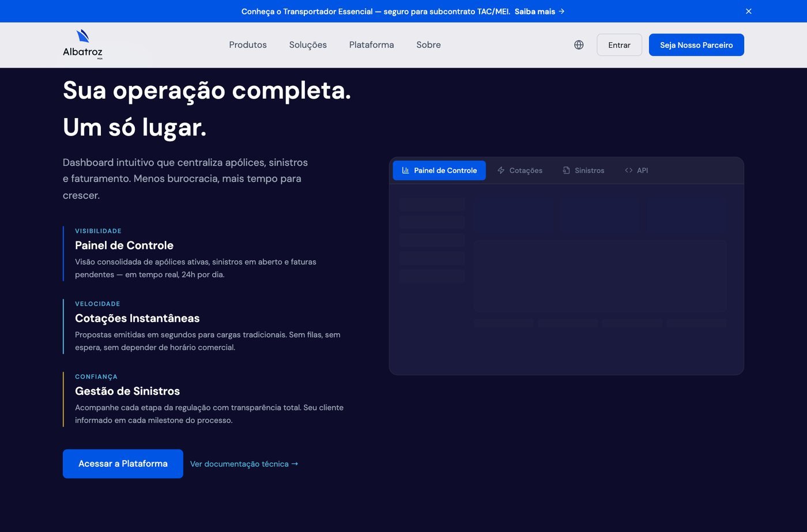The width and height of the screenshot is (807, 532).
Task: Select the Painel de Controle tab
Action: 439,171
